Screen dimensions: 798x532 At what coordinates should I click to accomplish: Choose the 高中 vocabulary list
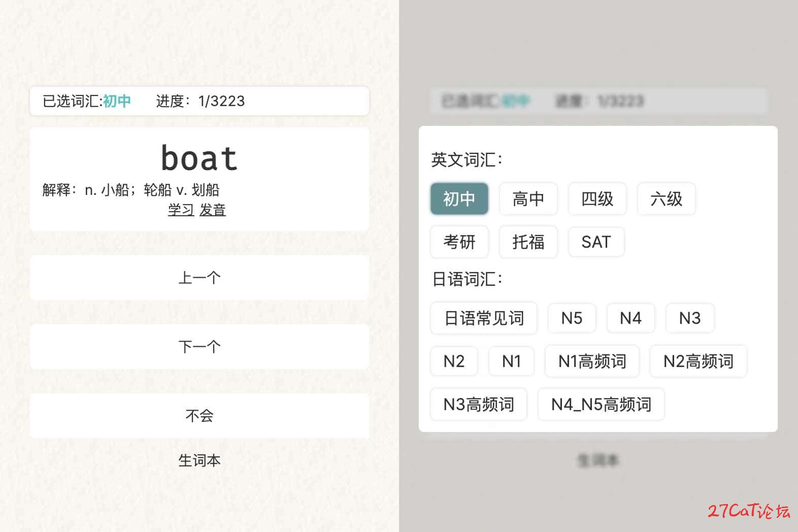pos(528,198)
